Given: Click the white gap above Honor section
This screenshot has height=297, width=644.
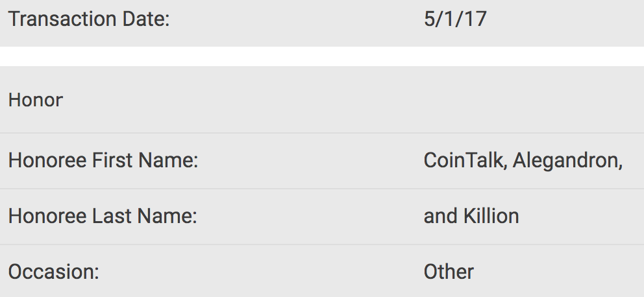Looking at the screenshot, I should 322,56.
